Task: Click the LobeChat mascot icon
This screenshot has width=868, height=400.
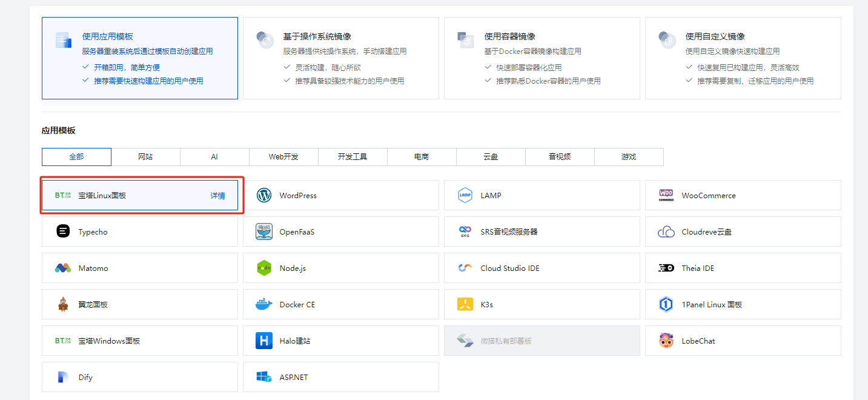Action: 666,341
